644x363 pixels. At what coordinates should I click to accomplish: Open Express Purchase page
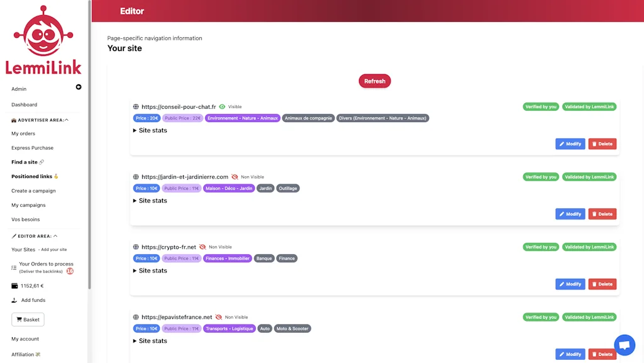point(33,148)
